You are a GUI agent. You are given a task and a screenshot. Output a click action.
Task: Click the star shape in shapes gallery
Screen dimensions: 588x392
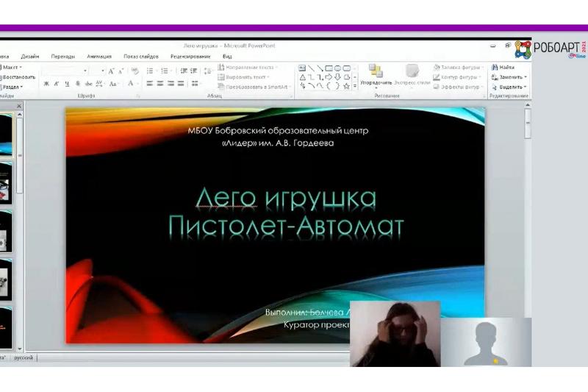pos(345,85)
